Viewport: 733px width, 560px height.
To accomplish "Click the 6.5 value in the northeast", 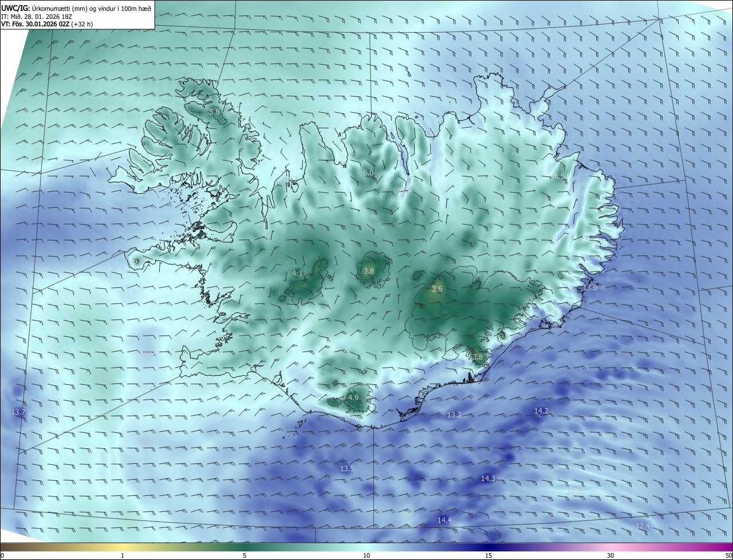I will (559, 176).
